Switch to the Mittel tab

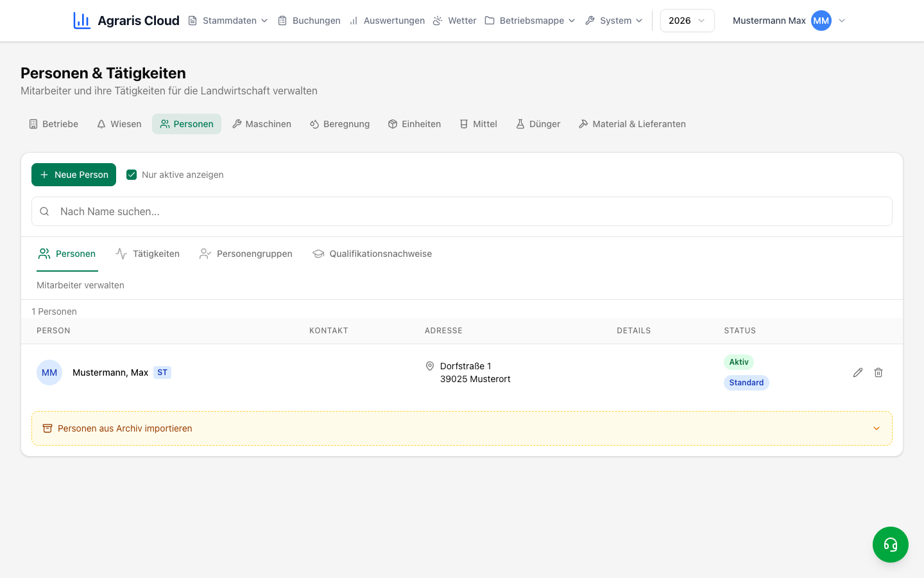pyautogui.click(x=479, y=124)
